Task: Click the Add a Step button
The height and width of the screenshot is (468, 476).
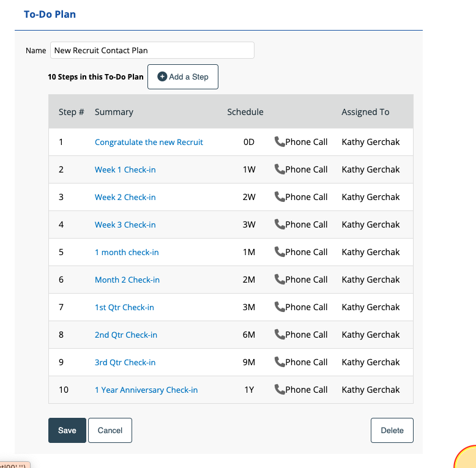Action: coord(183,77)
